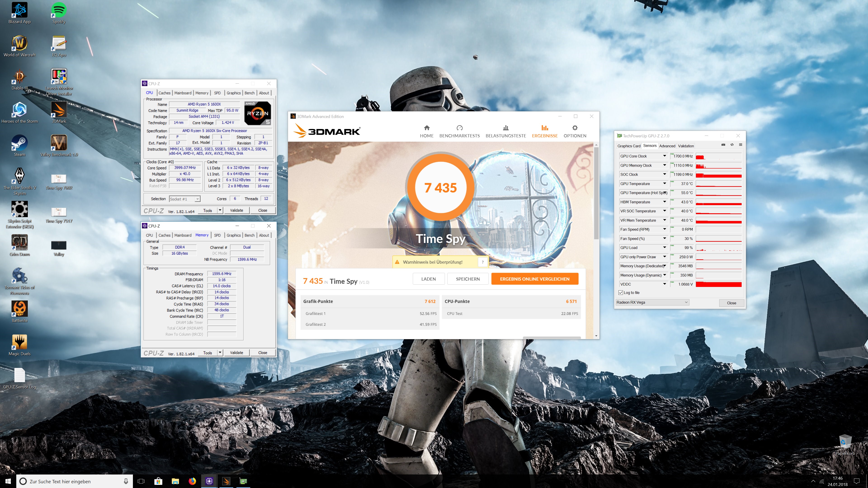Viewport: 868px width, 488px height.
Task: Open the Tools dropdown arrow in top CPU-Z
Action: click(x=220, y=210)
